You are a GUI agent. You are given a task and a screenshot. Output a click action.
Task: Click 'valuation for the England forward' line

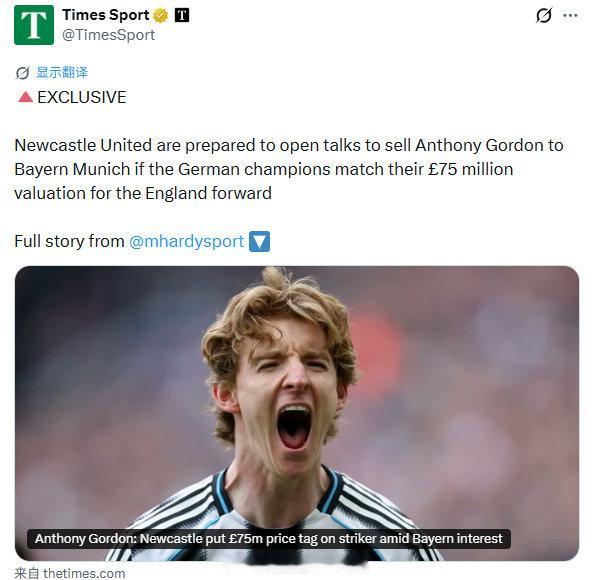click(x=143, y=193)
